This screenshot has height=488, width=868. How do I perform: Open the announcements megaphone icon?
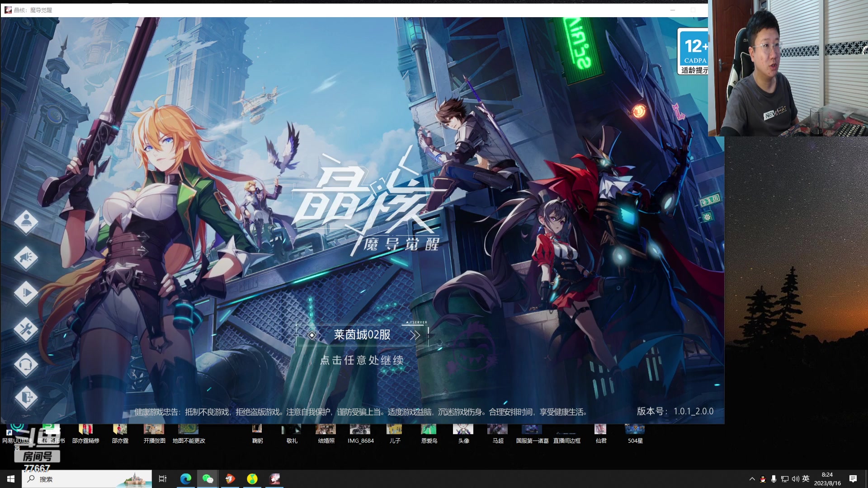(26, 258)
